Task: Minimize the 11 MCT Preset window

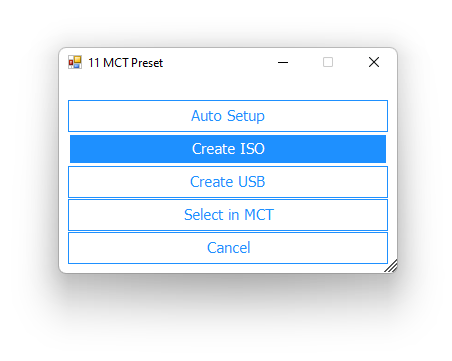Action: pos(283,62)
